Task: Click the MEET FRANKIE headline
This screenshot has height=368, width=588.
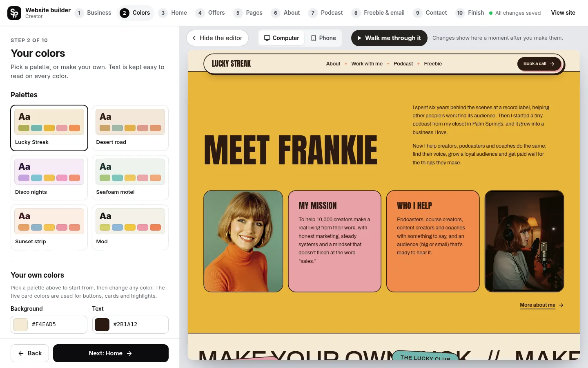Action: (x=291, y=150)
